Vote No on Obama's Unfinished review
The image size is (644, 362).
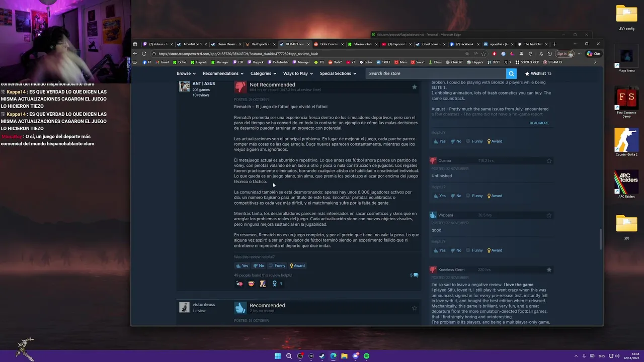pyautogui.click(x=456, y=196)
